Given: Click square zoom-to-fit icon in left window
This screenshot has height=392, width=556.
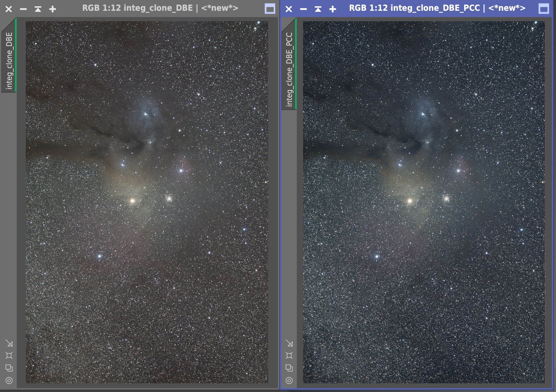Looking at the screenshot, I should point(9,355).
